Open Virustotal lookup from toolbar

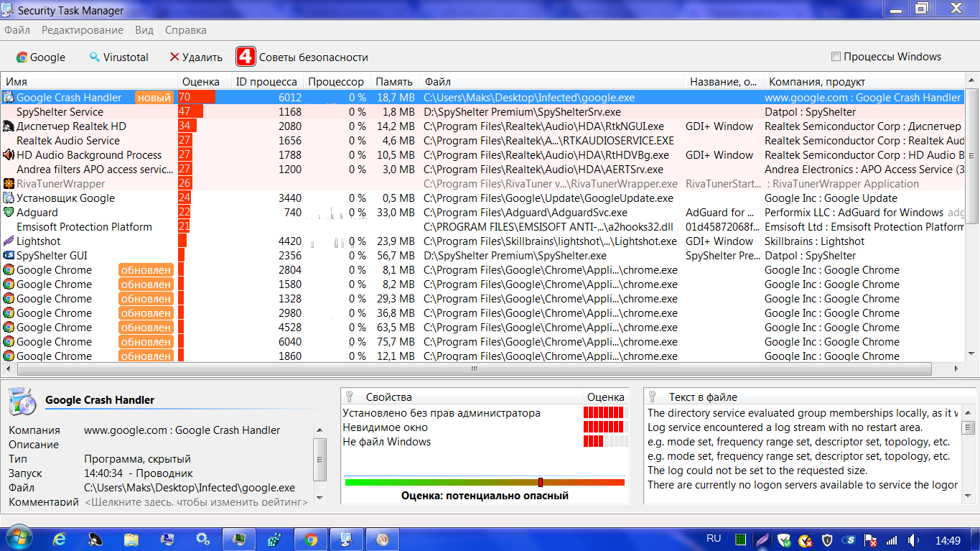[118, 57]
